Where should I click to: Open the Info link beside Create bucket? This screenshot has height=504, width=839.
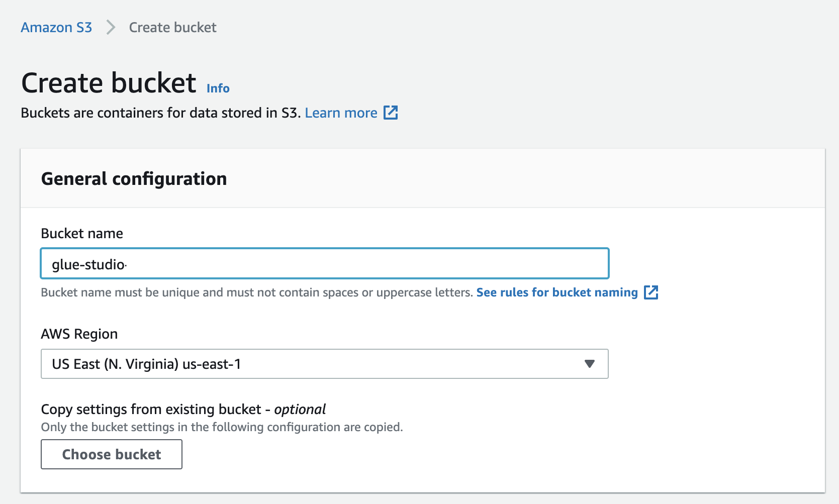[x=218, y=88]
